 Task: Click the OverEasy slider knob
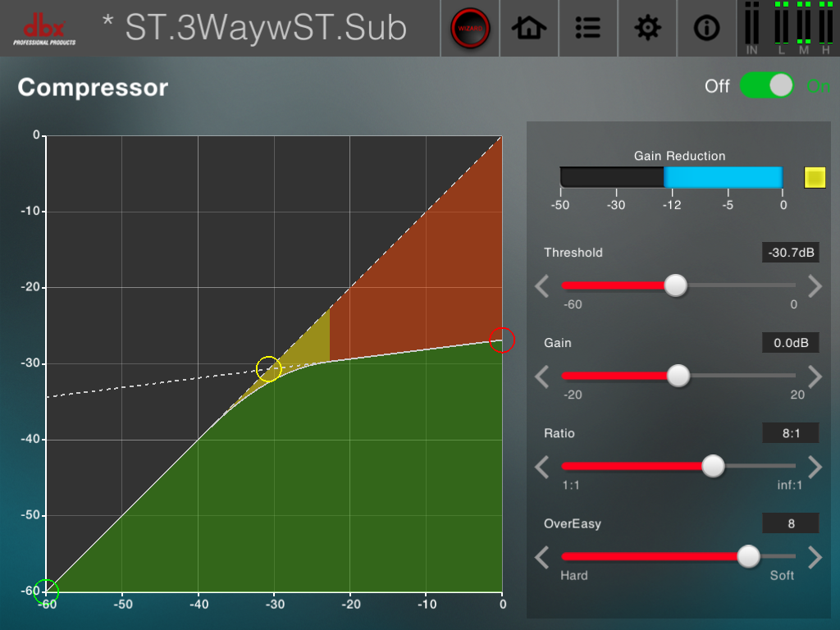pyautogui.click(x=748, y=557)
